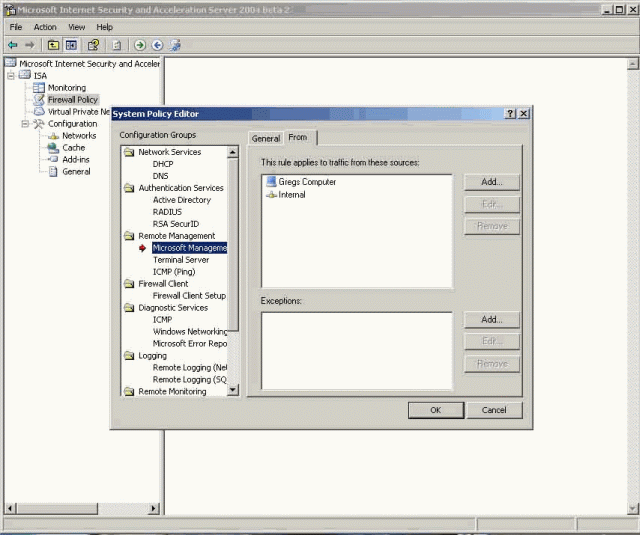Click the green right-arrow toolbar icon

[140, 45]
